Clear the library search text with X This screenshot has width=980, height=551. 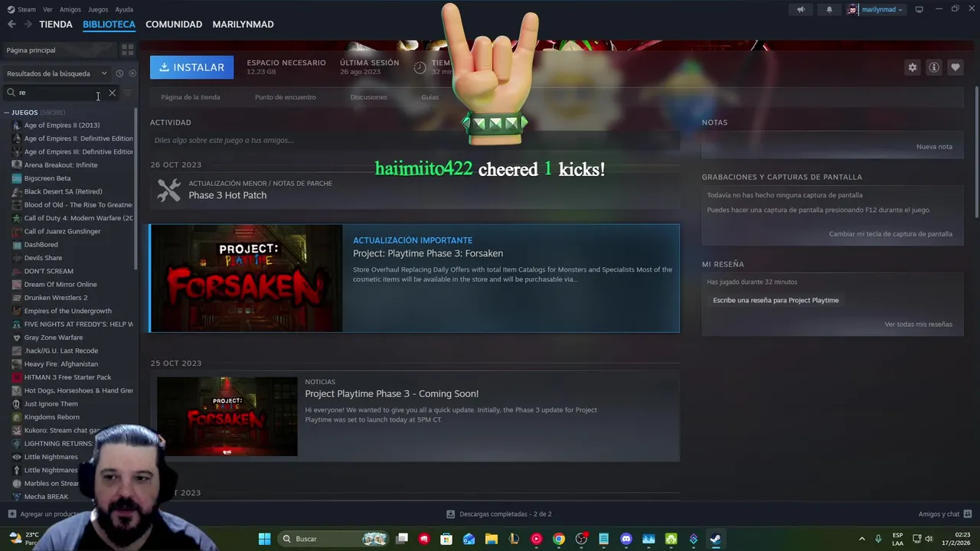click(x=112, y=93)
